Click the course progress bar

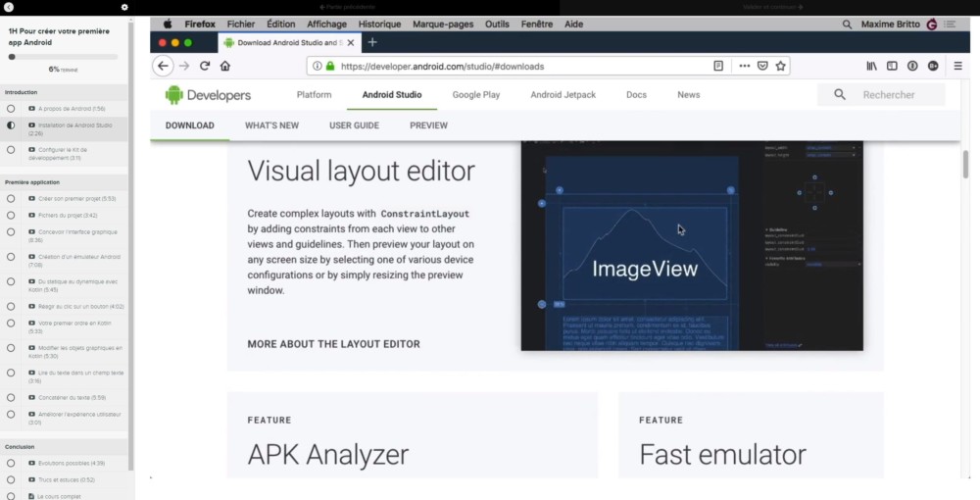coord(63,57)
